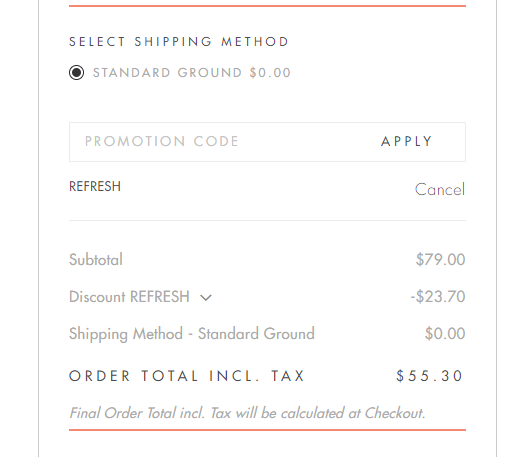
Task: Click the gray divider below REFRESH code
Action: 267,220
